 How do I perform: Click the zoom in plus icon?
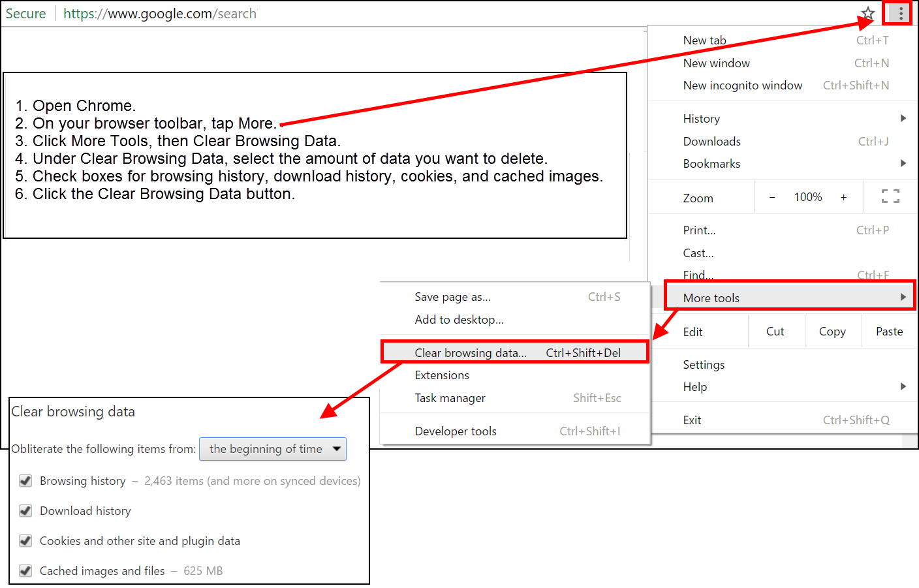click(x=843, y=198)
